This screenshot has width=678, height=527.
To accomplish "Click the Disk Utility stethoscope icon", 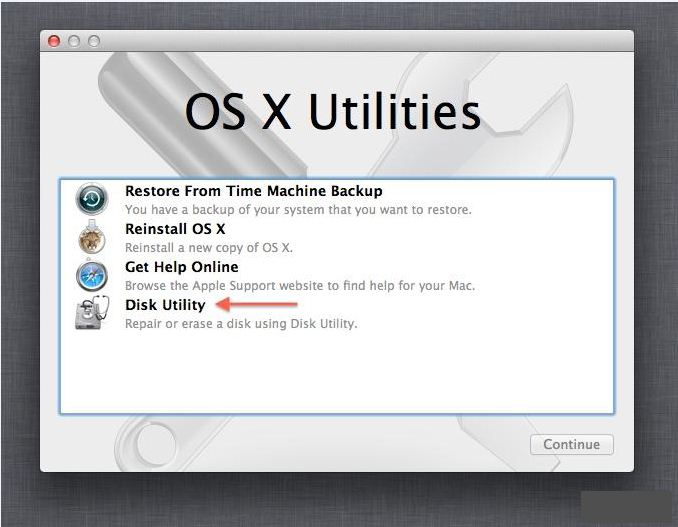I will [92, 313].
